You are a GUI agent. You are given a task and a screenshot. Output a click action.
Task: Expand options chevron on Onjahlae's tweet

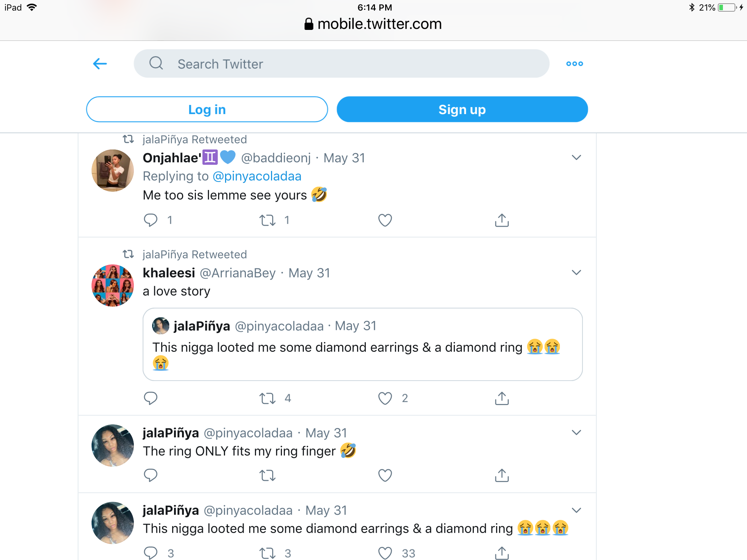click(x=576, y=157)
